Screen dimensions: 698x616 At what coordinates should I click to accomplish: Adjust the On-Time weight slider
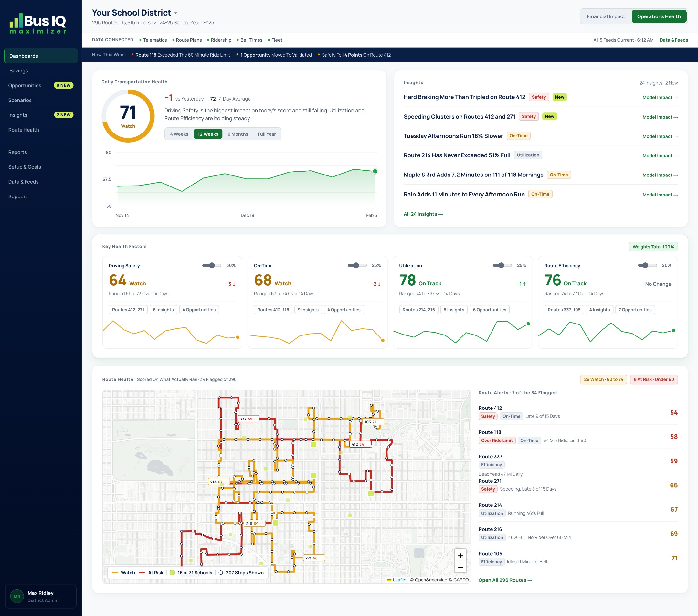(357, 265)
